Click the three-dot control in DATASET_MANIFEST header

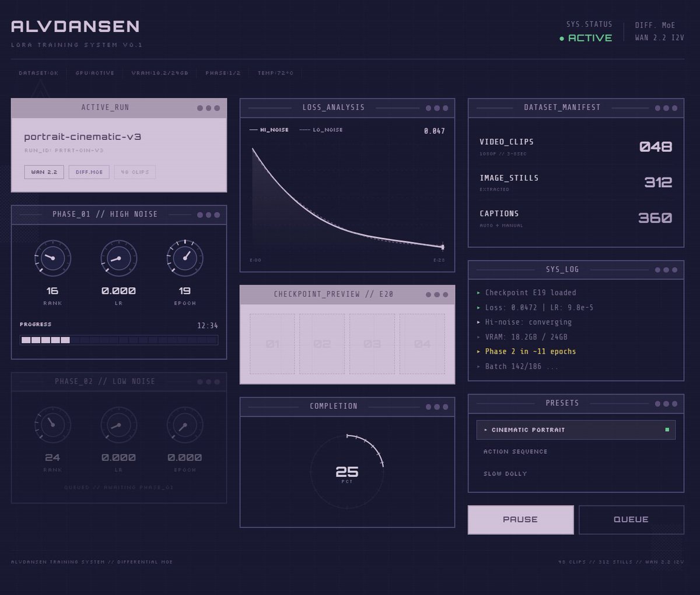tap(666, 108)
